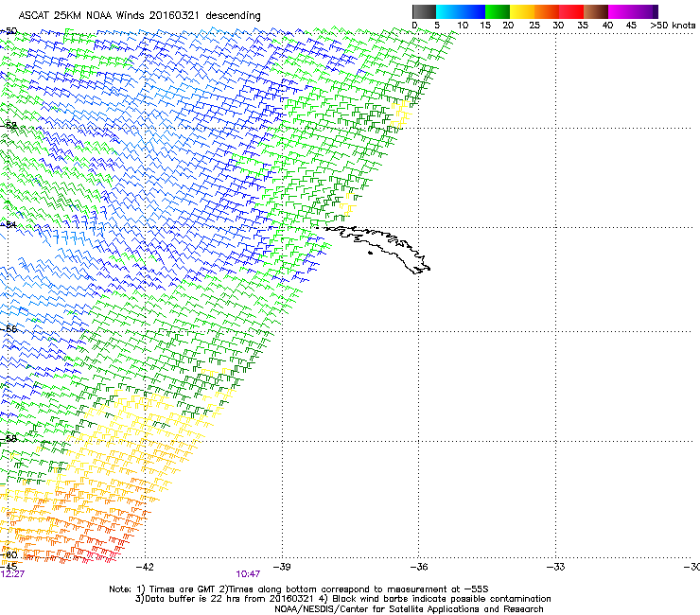Click the green 15-20 knots legend segment

[498, 11]
